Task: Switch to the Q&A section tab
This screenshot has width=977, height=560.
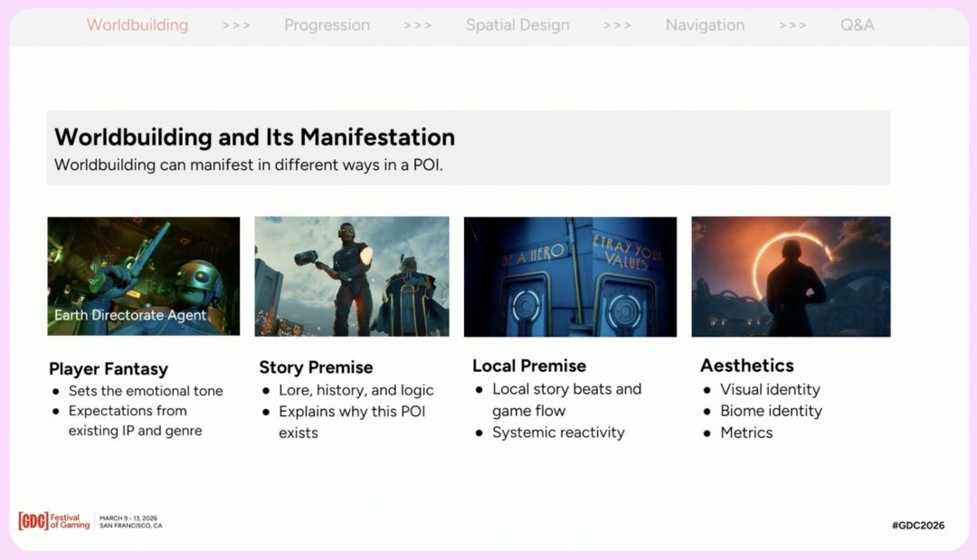Action: (x=858, y=25)
